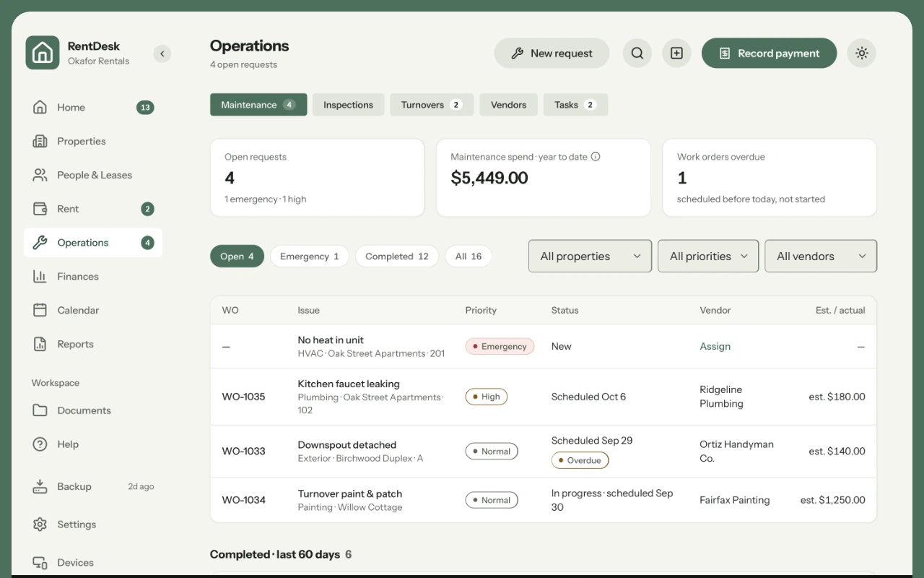
Task: Switch to the Tasks tab
Action: (x=575, y=105)
